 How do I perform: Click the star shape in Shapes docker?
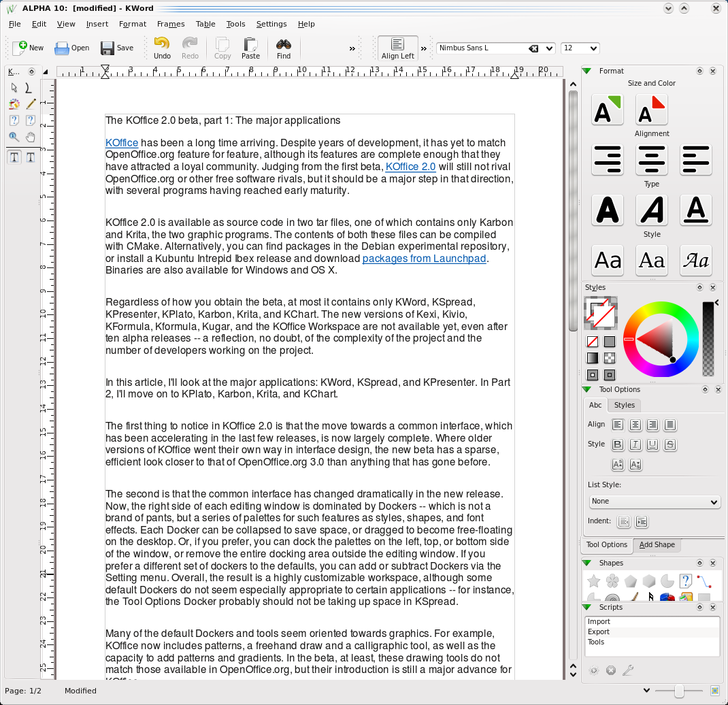(594, 580)
